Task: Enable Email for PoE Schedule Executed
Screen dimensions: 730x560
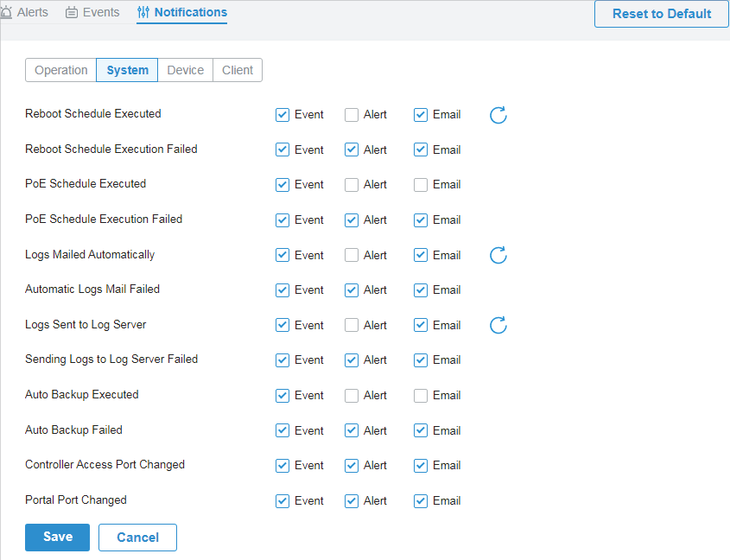Action: point(421,184)
